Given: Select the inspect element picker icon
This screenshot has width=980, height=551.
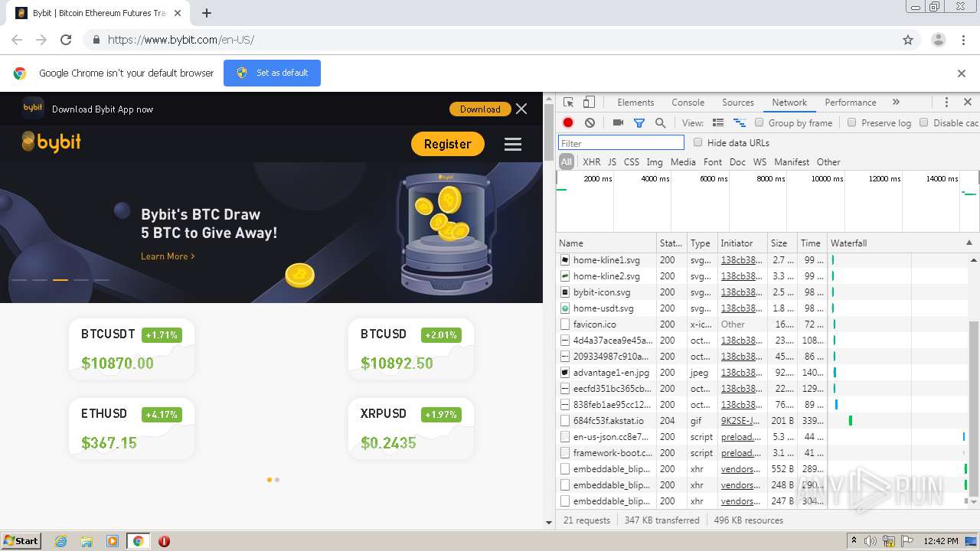Looking at the screenshot, I should coord(568,103).
